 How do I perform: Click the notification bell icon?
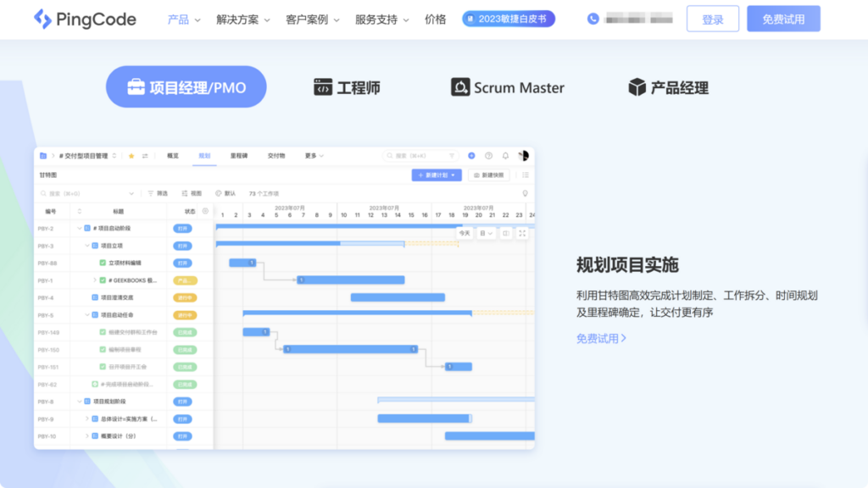point(505,156)
